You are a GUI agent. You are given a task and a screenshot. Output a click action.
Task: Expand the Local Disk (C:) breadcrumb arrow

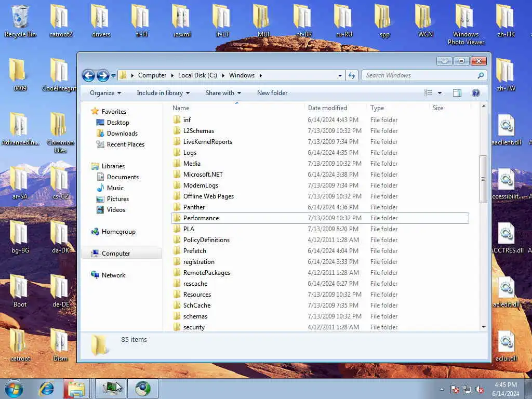pos(223,75)
